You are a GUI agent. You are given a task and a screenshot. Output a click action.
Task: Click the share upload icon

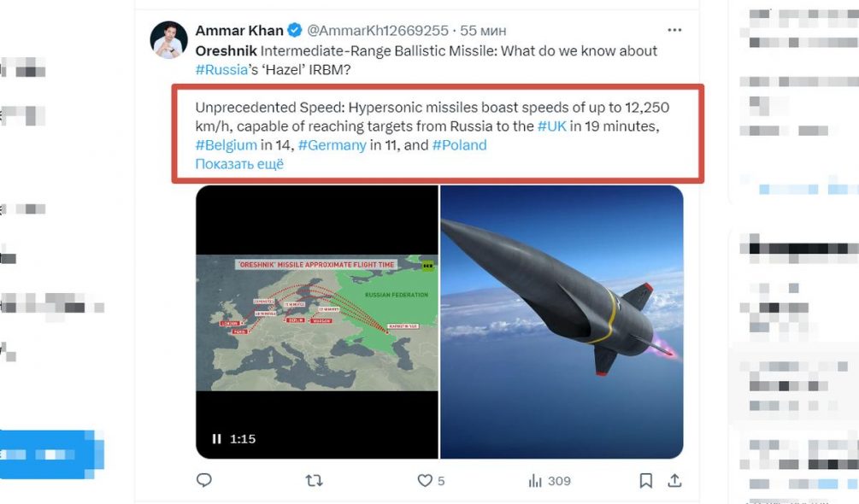(x=674, y=481)
